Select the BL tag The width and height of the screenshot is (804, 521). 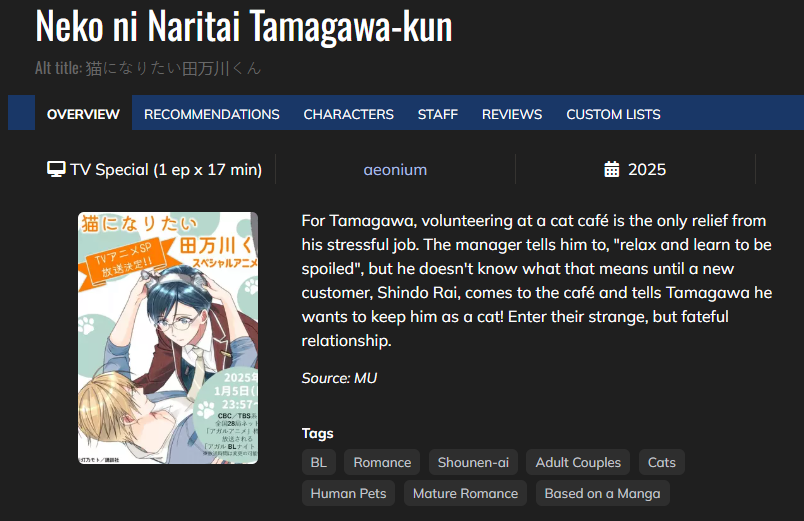(x=319, y=462)
